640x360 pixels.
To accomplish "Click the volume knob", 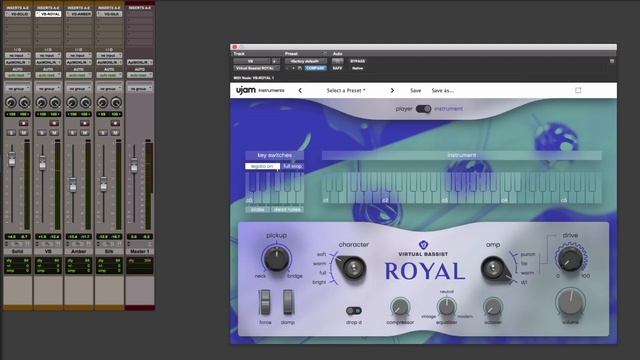I will click(x=570, y=303).
